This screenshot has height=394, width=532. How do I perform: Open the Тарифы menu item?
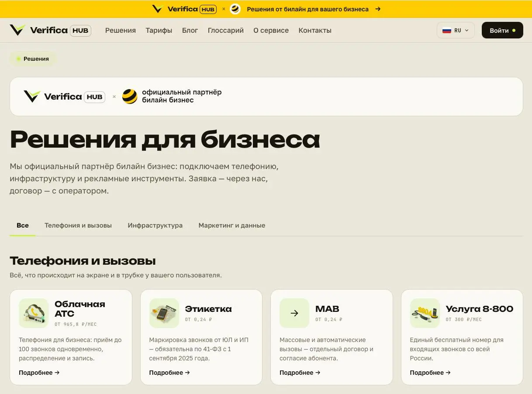159,31
